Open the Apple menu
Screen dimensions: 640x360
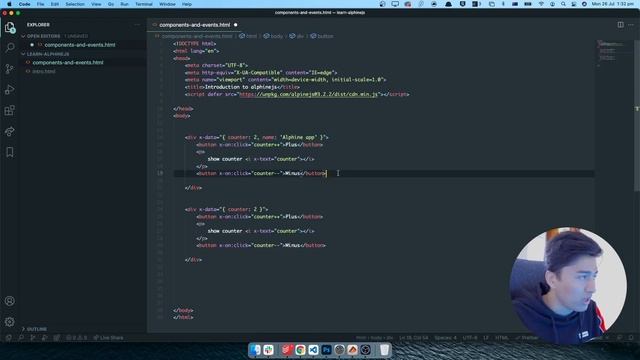point(9,4)
